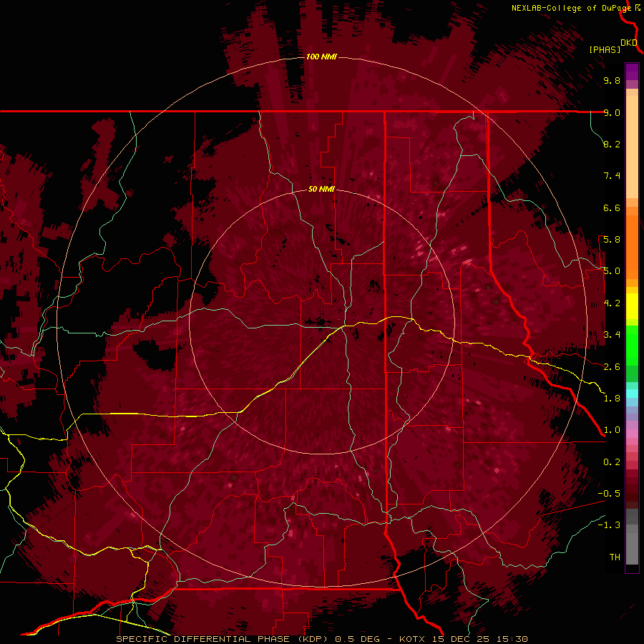Click the 7.4 scale value
Screen dimensions: 644x644
point(612,176)
